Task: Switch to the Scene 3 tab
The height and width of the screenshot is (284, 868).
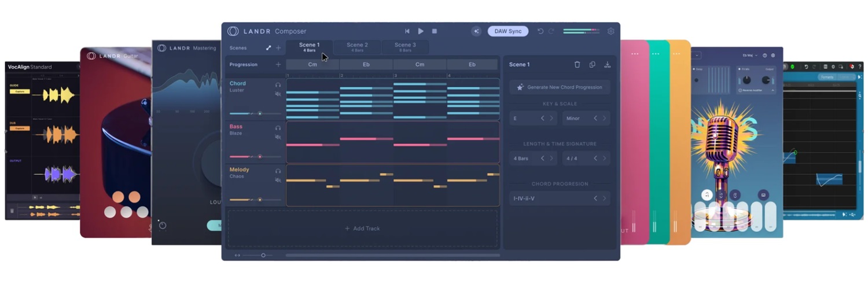Action: 405,47
